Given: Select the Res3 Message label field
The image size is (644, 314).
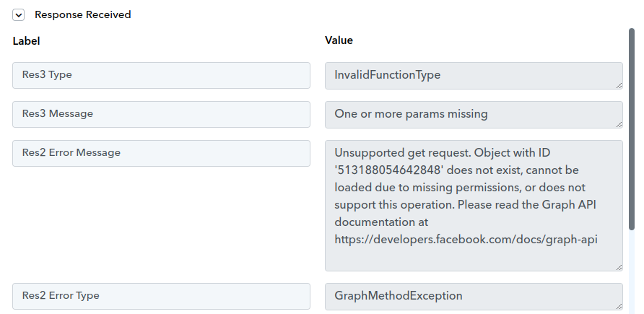Looking at the screenshot, I should pos(162,115).
